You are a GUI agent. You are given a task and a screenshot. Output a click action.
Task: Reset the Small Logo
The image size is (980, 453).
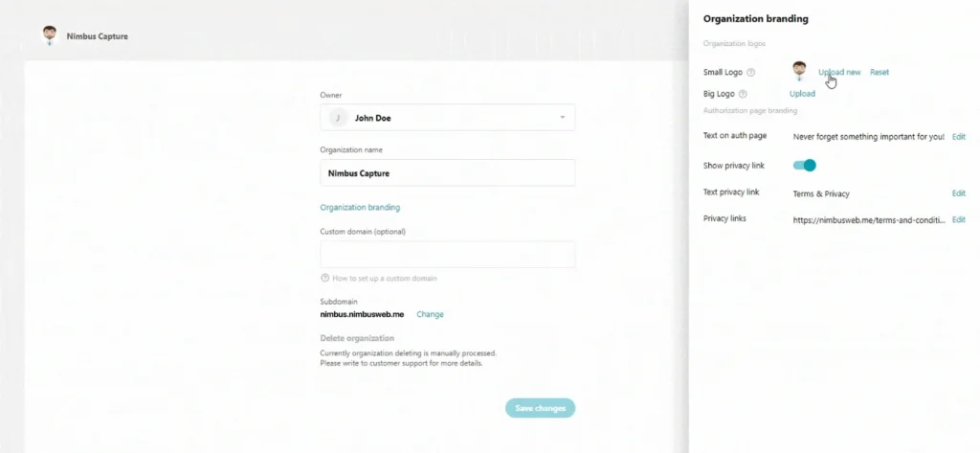pos(880,73)
